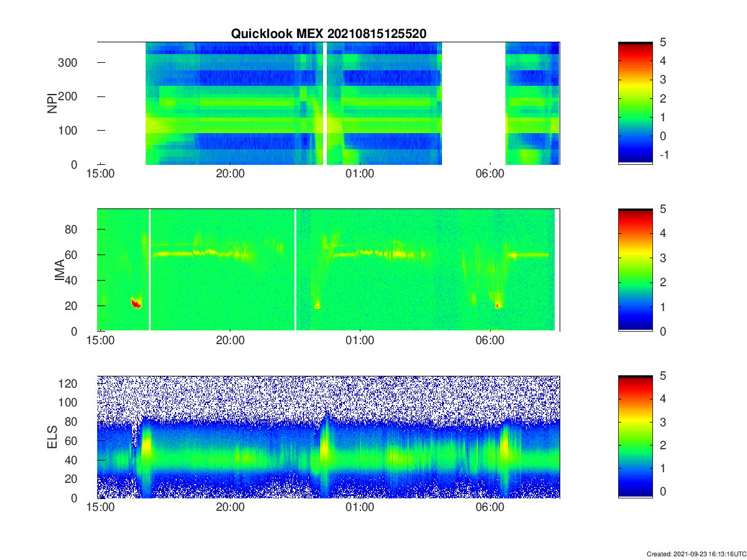
Task: Click 01:00 label under IMA plot
Action: [x=360, y=341]
